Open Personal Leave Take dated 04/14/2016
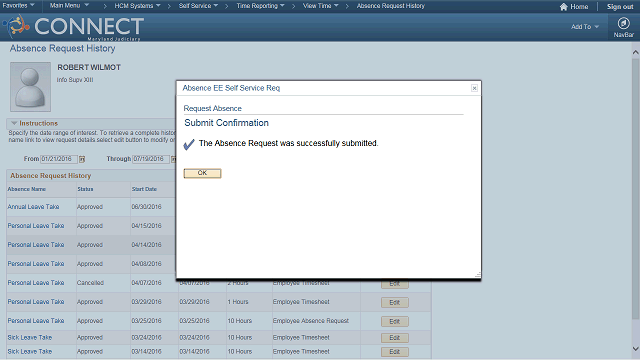This screenshot has height=360, width=640. pos(36,245)
